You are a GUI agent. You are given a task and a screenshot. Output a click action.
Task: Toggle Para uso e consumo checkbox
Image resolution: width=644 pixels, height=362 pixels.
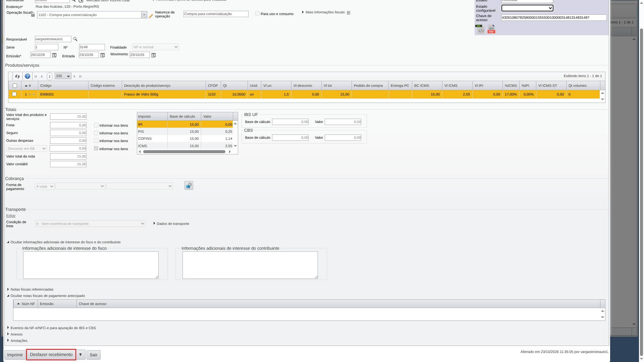[x=257, y=13]
